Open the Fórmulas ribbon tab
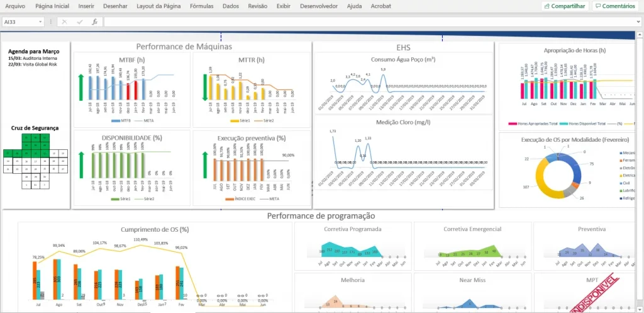Image resolution: width=644 pixels, height=313 pixels. pos(202,6)
